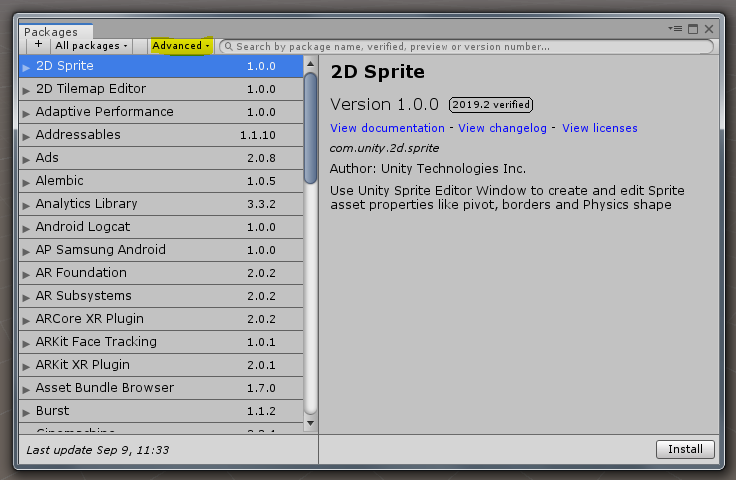Expand the AP Samsung Android arrow
The image size is (736, 480).
pyautogui.click(x=26, y=251)
